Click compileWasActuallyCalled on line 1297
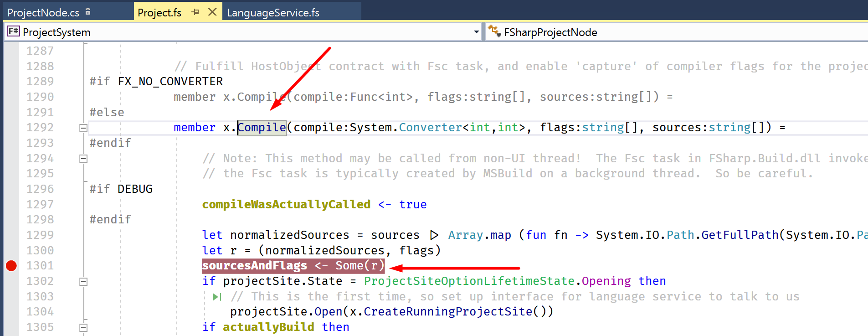Image resolution: width=868 pixels, height=336 pixels. pos(286,204)
